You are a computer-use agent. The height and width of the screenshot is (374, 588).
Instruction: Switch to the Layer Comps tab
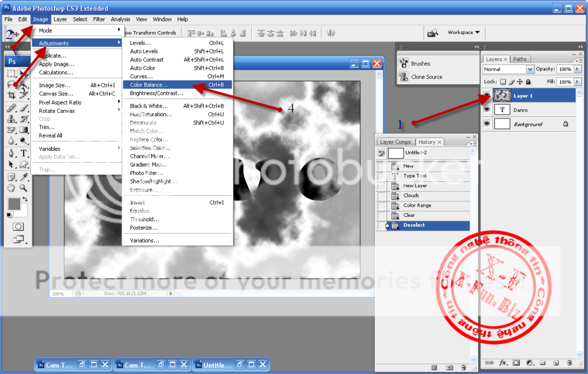[x=395, y=142]
